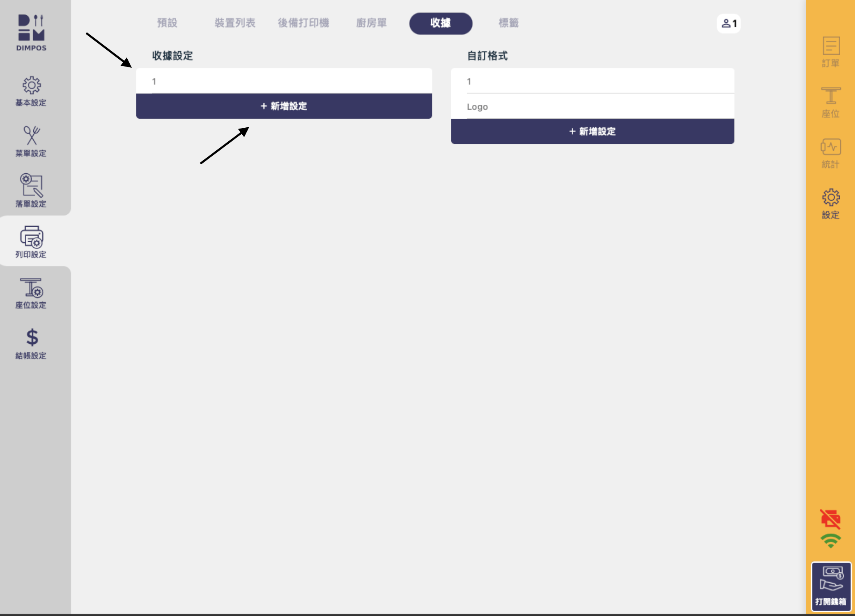
Task: Click the printer disconnected red icon
Action: tap(830, 519)
